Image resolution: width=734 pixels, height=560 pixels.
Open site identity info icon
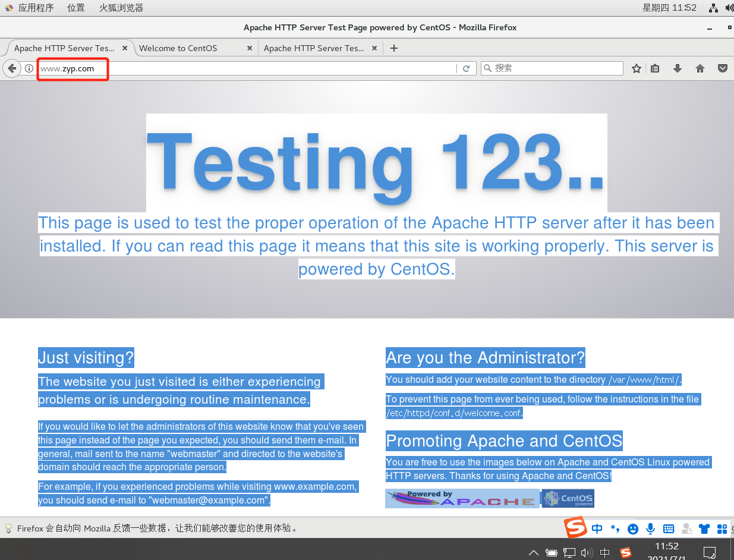(29, 68)
